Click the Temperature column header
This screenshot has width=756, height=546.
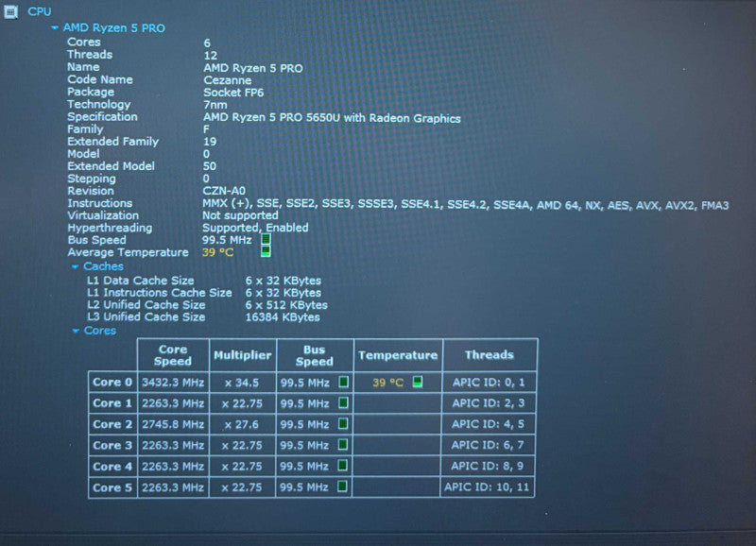click(x=398, y=355)
